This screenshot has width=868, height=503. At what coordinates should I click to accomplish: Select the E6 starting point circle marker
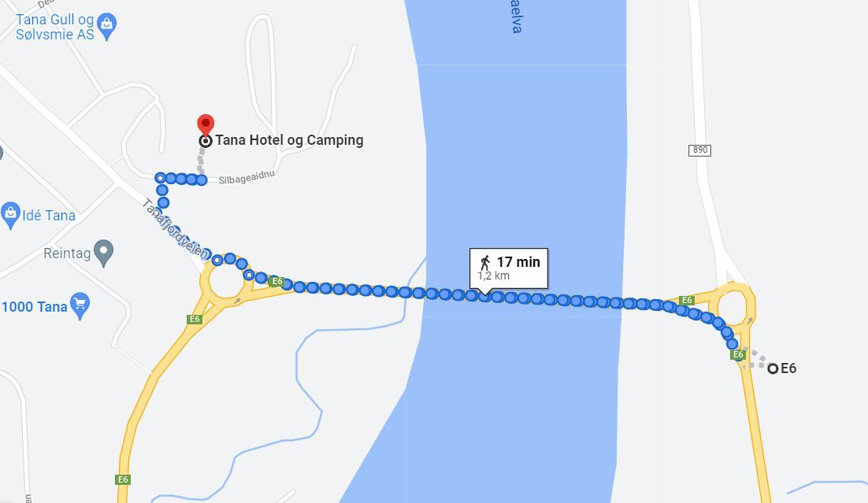[x=773, y=368]
